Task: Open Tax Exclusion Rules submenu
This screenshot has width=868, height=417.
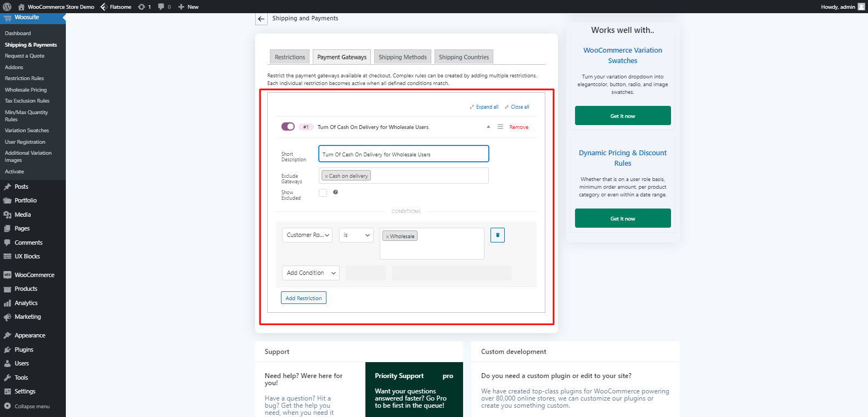Action: tap(27, 101)
